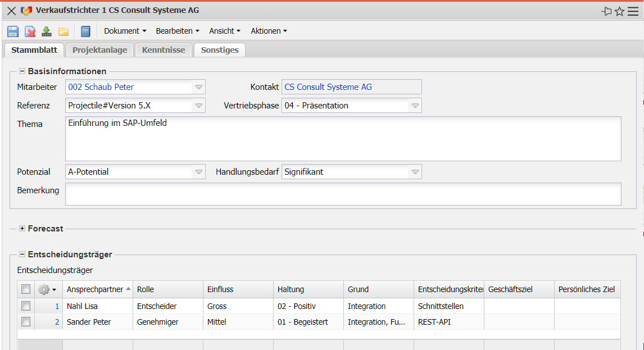The width and height of the screenshot is (644, 350).
Task: Click the green download arrow toolbar icon
Action: click(x=47, y=31)
